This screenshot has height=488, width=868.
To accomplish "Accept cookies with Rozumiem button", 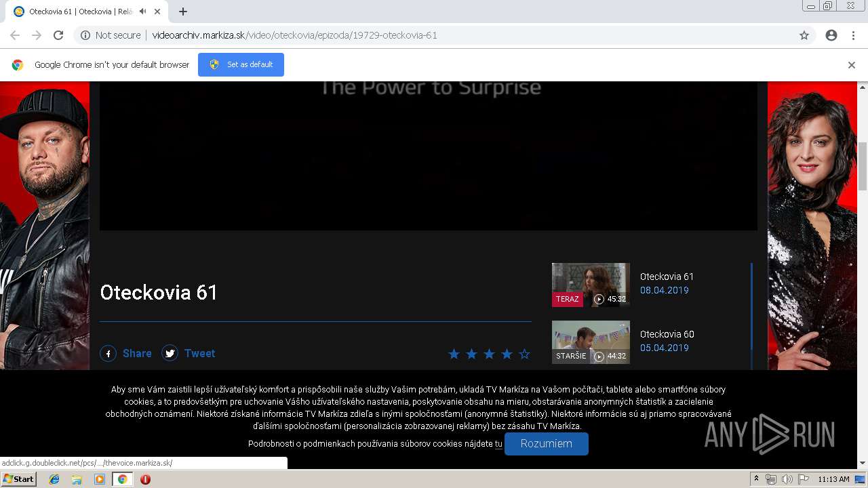I will pos(547,444).
